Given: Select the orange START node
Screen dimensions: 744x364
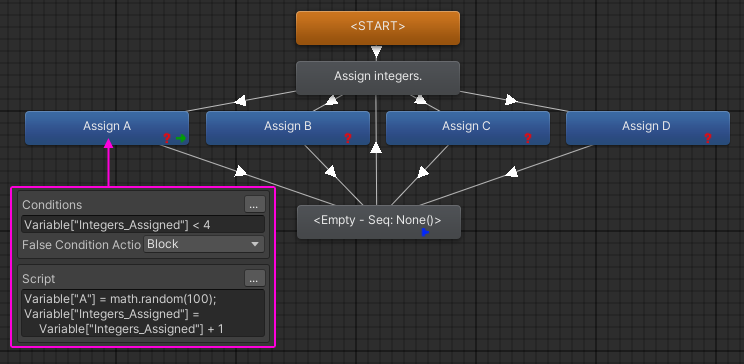Looking at the screenshot, I should 378,28.
